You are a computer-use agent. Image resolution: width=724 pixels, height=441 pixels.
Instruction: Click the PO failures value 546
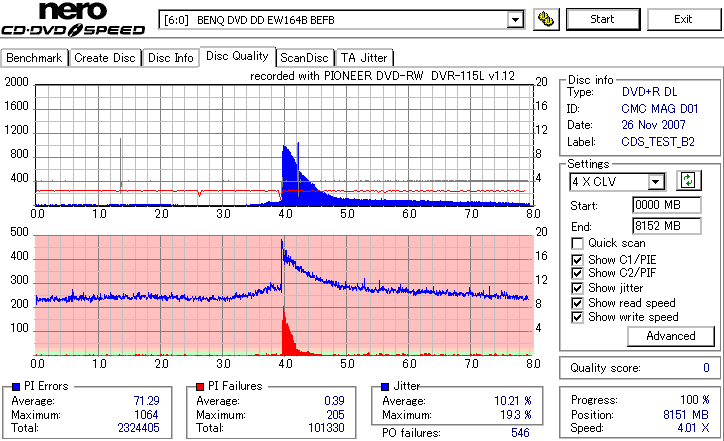pos(520,433)
